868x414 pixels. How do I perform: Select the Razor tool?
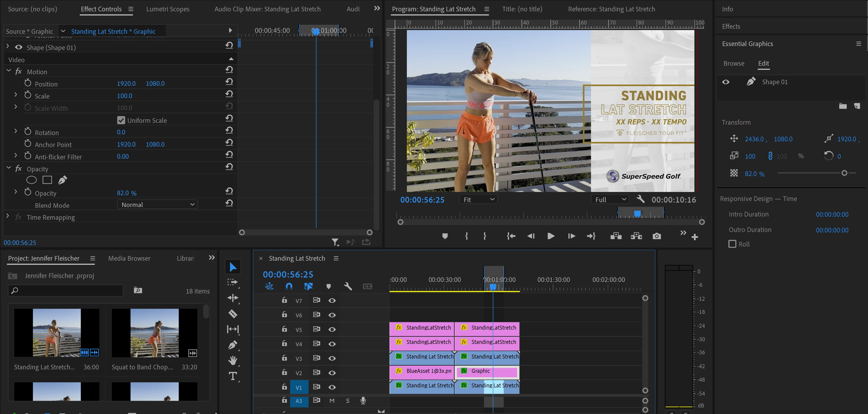(x=233, y=314)
